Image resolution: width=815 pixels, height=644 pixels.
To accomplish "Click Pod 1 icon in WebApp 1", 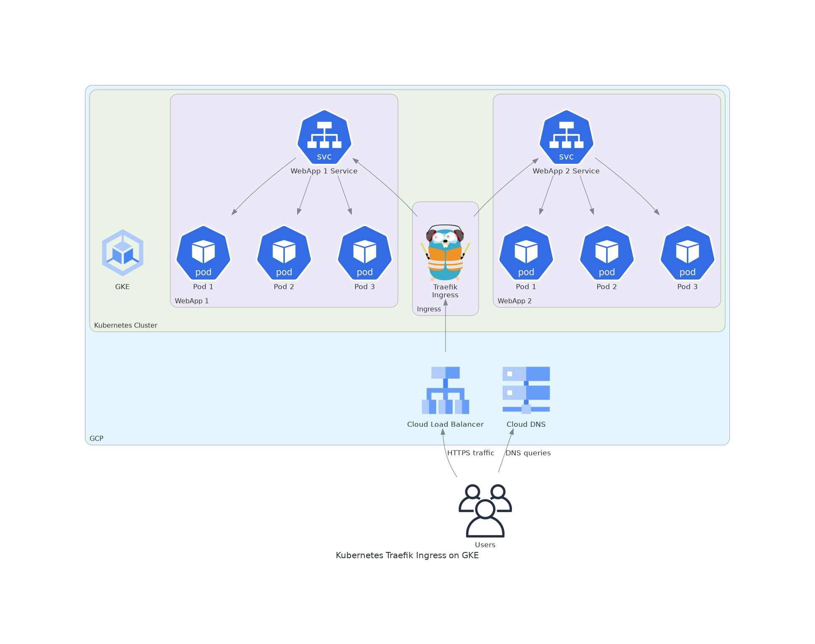I will (203, 253).
